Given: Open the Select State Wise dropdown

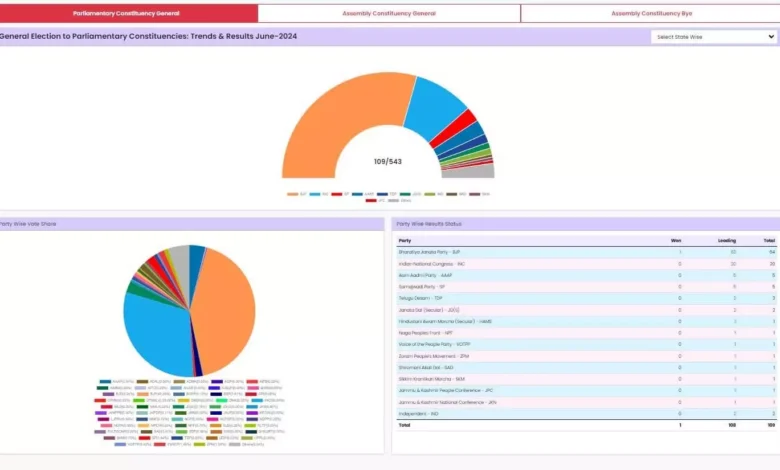Looking at the screenshot, I should point(714,37).
